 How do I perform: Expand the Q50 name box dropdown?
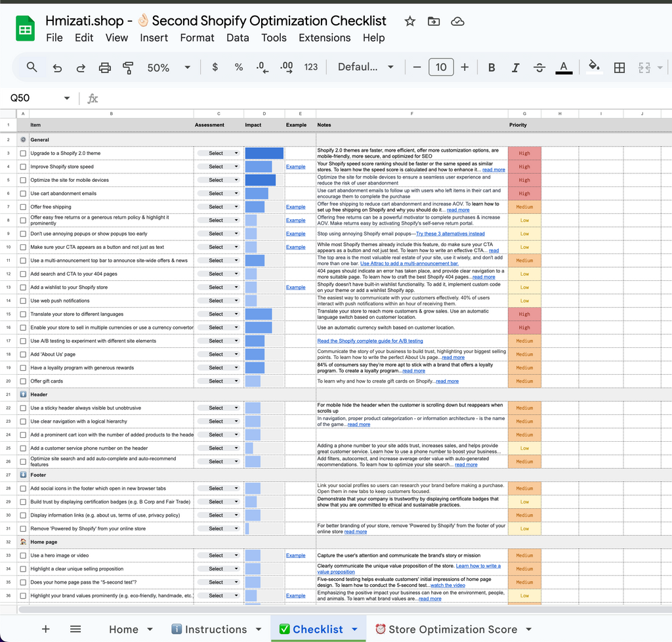pos(67,98)
